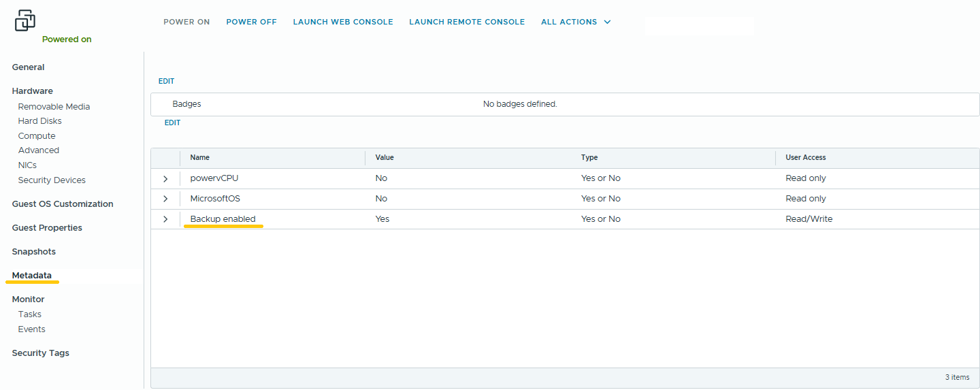Open the NICs page
980x390 pixels.
tap(27, 165)
